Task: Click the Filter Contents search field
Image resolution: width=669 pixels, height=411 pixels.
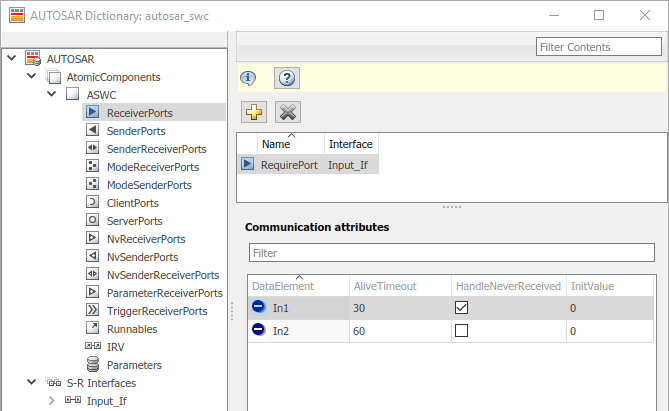Action: click(599, 47)
